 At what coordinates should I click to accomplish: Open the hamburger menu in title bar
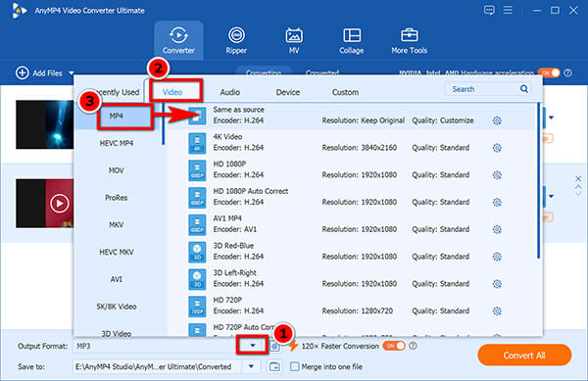coord(508,10)
